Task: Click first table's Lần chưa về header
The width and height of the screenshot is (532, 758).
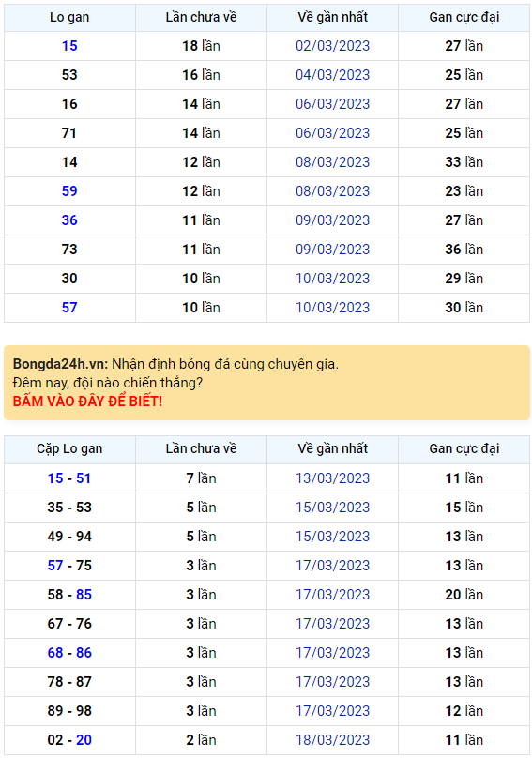Action: tap(201, 18)
